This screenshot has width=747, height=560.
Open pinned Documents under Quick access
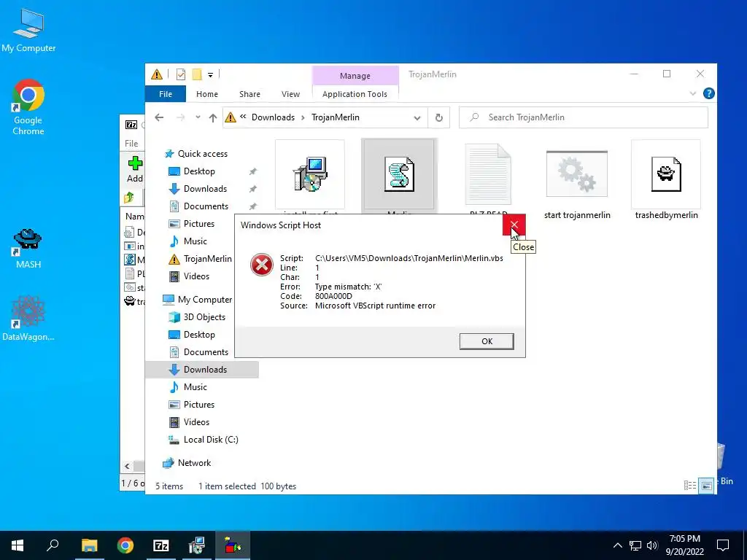pyautogui.click(x=206, y=206)
